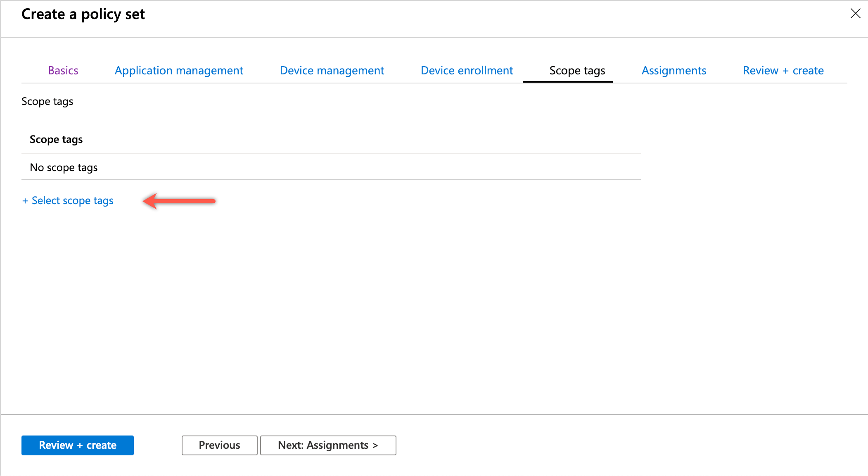
Task: Select the Device enrollment tab
Action: [x=466, y=70]
